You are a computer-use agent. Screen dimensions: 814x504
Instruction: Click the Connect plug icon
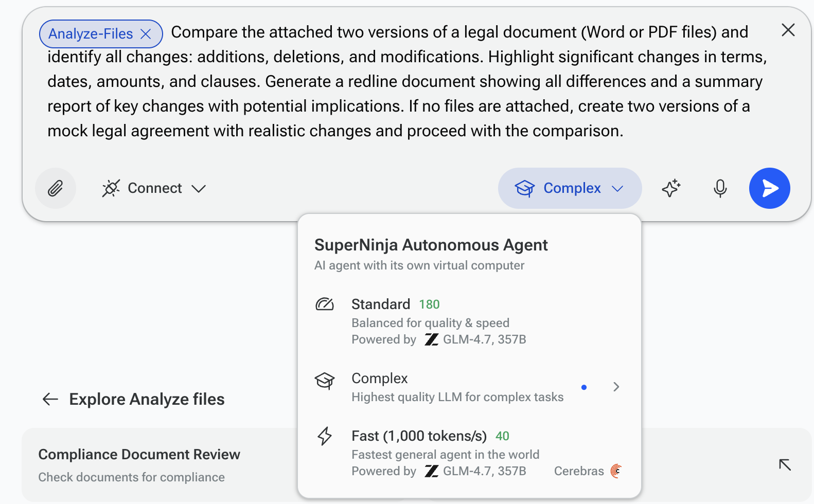(x=111, y=188)
